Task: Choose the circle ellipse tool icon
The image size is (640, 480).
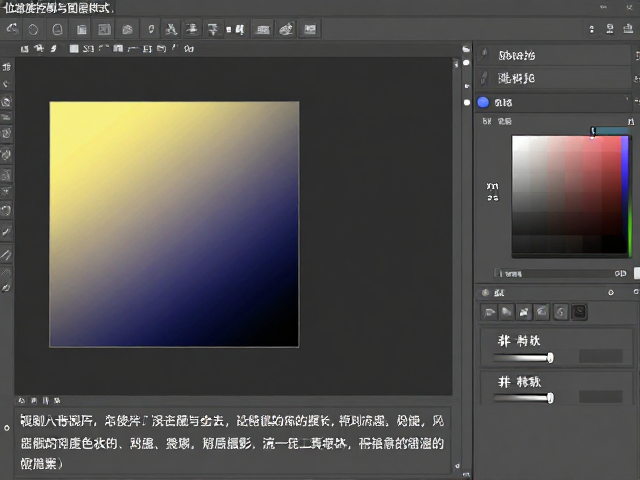Action: 33,29
